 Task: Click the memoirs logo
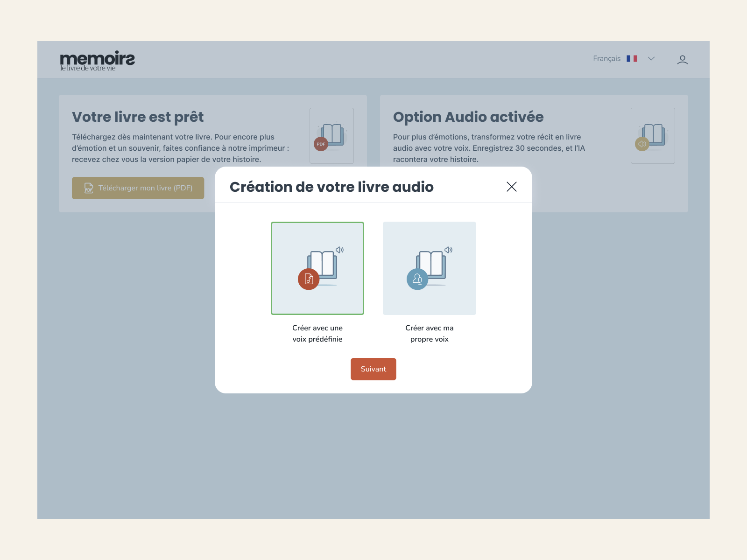coord(97,58)
